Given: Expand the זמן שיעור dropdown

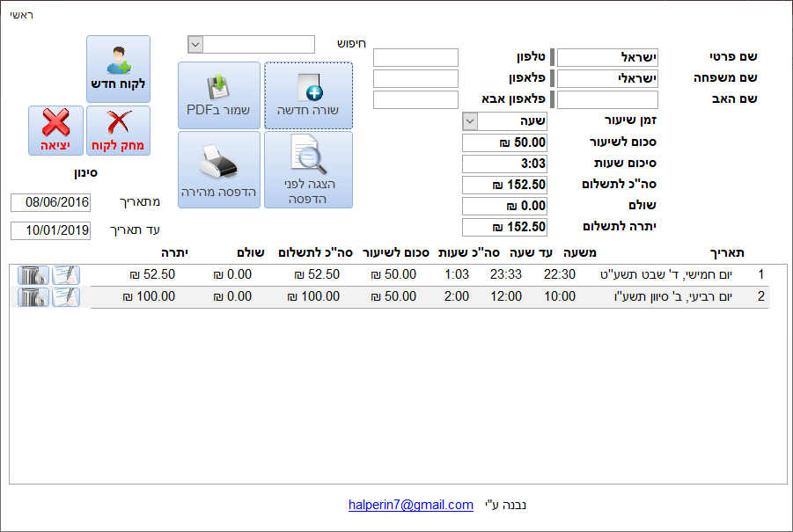Looking at the screenshot, I should point(470,121).
